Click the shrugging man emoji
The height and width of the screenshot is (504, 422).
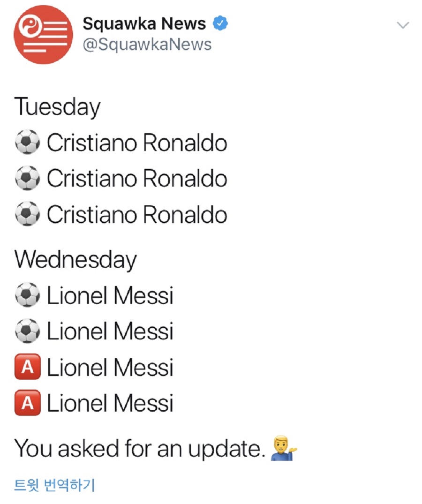coord(284,450)
